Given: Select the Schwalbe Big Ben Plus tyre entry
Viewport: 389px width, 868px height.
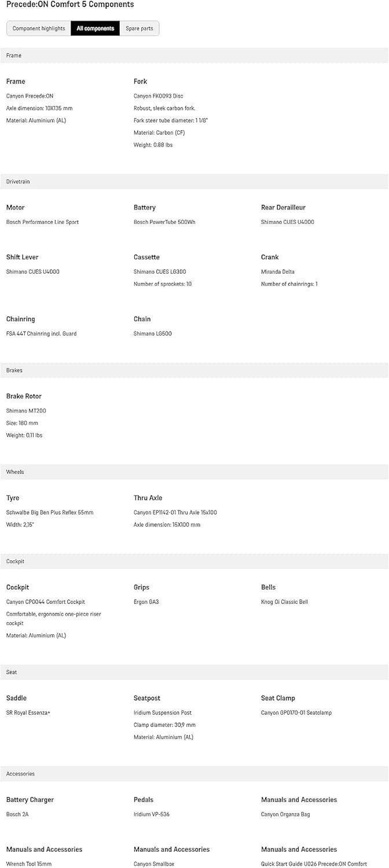Looking at the screenshot, I should [x=50, y=513].
